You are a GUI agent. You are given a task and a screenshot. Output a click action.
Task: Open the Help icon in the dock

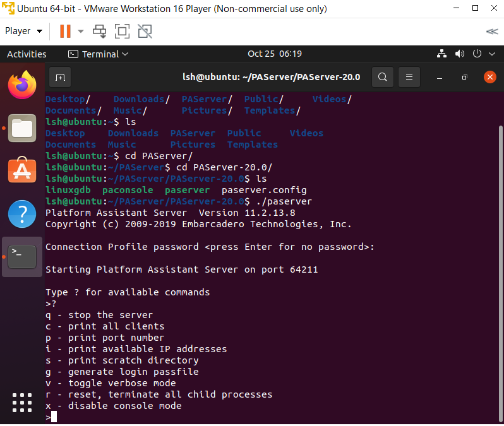click(22, 214)
